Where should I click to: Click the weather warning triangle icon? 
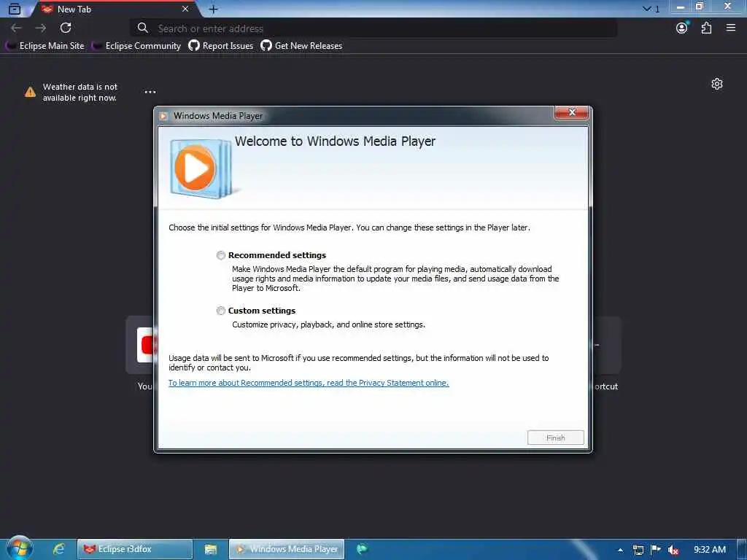[30, 92]
